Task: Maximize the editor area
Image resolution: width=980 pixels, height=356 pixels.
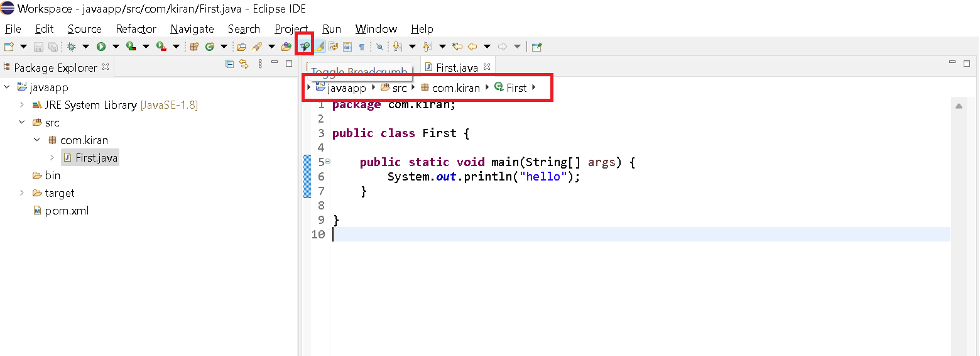Action: pos(967,64)
